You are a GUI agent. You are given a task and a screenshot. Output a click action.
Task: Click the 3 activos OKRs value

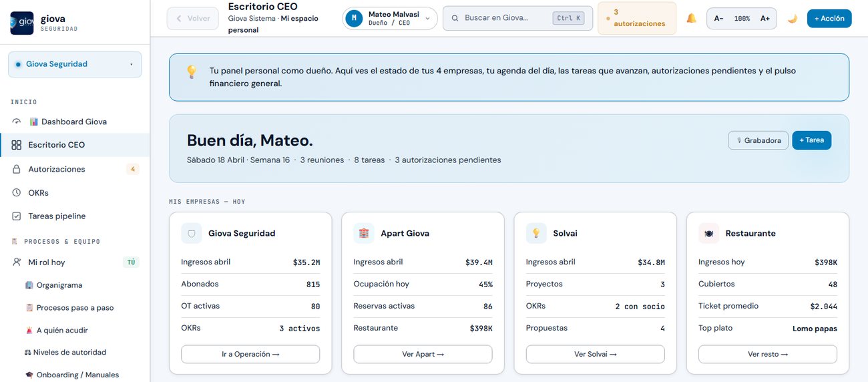[300, 329]
